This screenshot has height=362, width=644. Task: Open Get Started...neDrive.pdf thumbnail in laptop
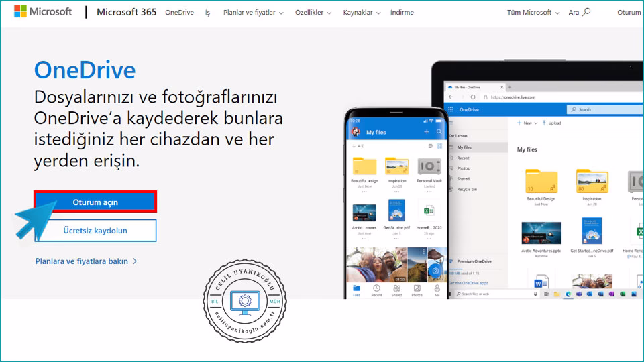[592, 231]
